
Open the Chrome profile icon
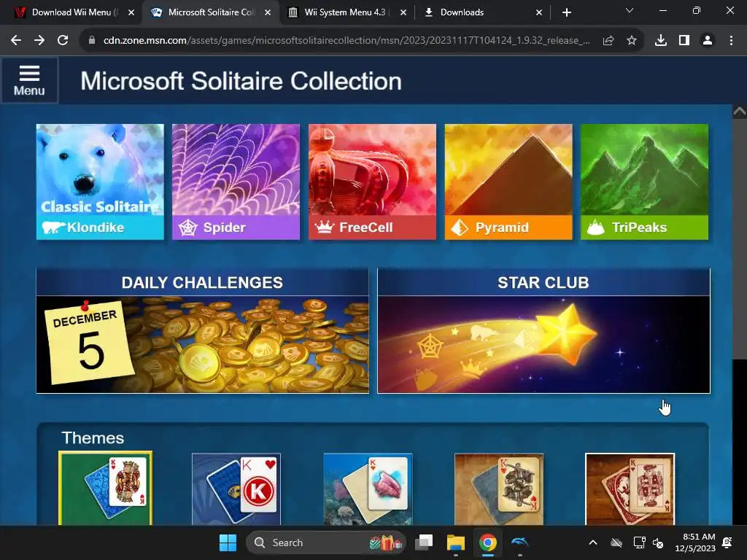pyautogui.click(x=708, y=41)
